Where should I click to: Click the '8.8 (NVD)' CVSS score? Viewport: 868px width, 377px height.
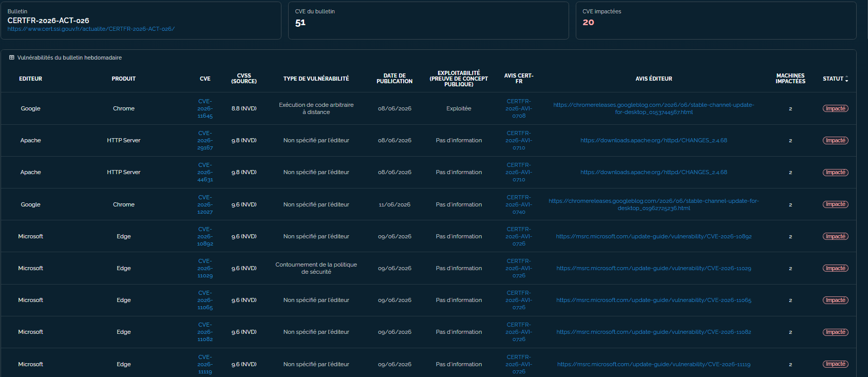244,108
